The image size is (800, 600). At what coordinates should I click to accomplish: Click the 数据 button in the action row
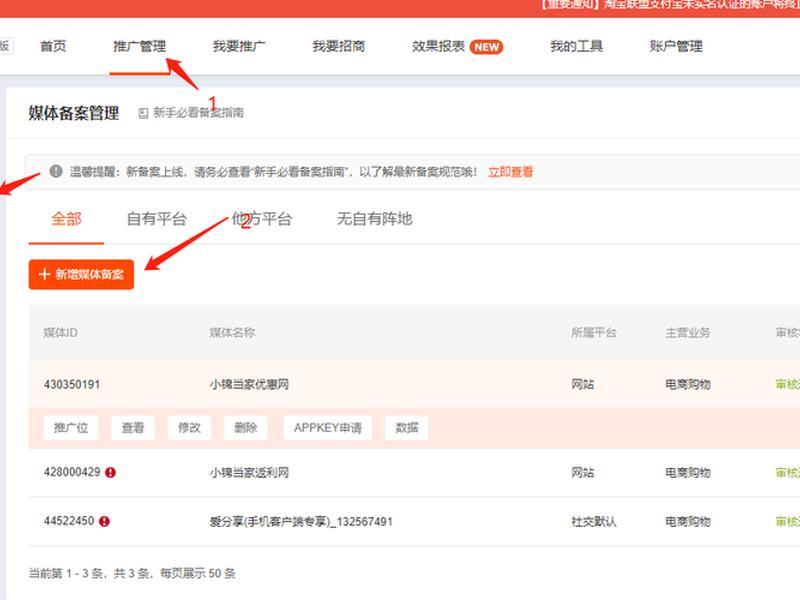click(407, 428)
